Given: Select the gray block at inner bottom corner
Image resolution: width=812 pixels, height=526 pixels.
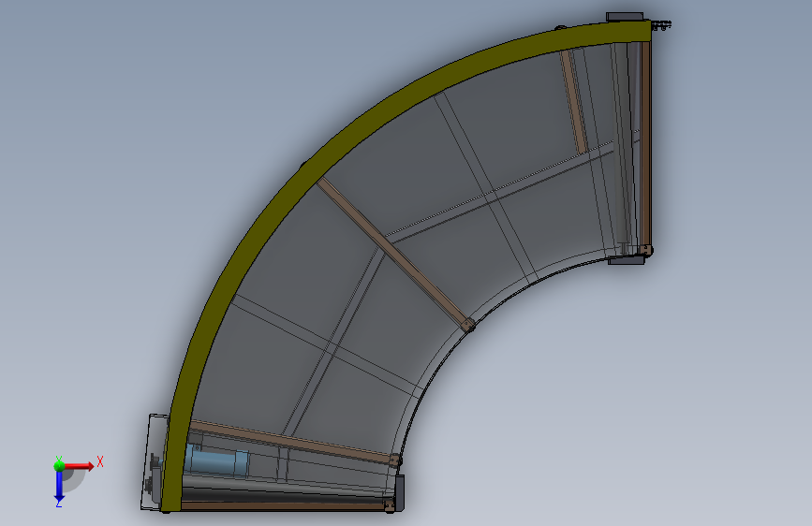Looking at the screenshot, I should pos(399,493).
